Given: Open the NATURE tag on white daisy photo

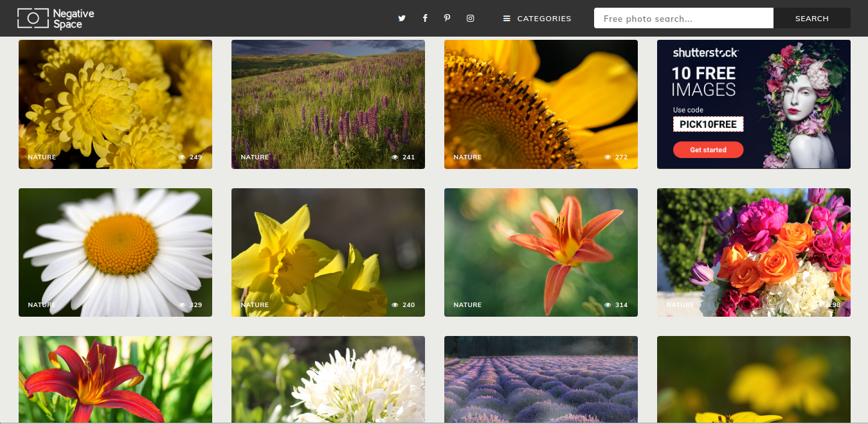Looking at the screenshot, I should click(x=42, y=305).
